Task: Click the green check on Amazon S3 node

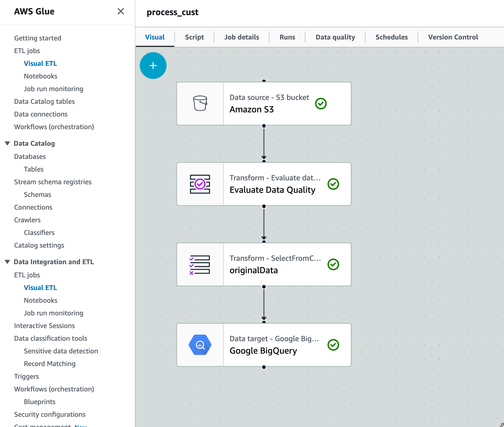Action: pos(321,104)
